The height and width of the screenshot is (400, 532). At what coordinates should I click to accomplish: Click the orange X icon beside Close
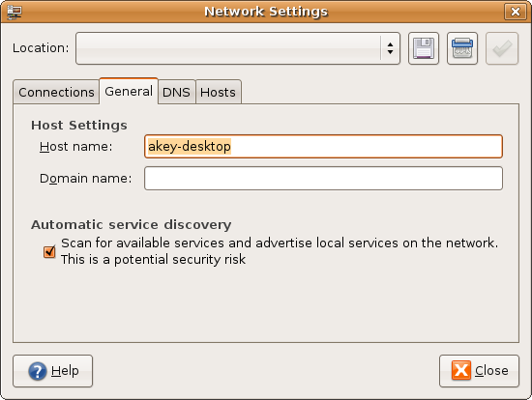coord(461,370)
